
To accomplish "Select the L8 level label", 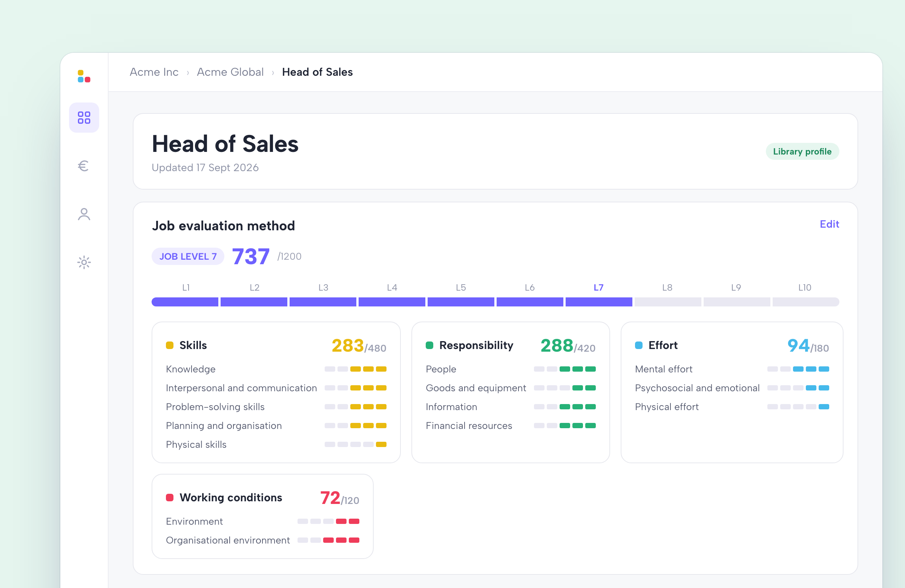I will (x=667, y=287).
